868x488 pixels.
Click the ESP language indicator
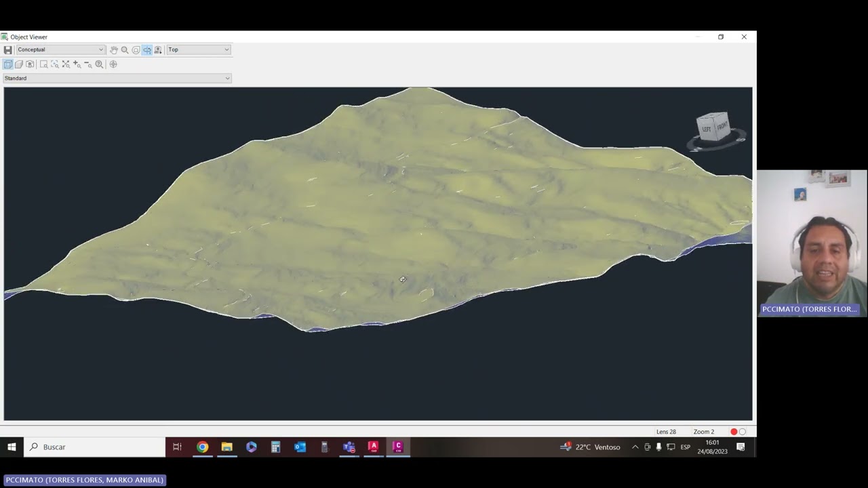(685, 447)
